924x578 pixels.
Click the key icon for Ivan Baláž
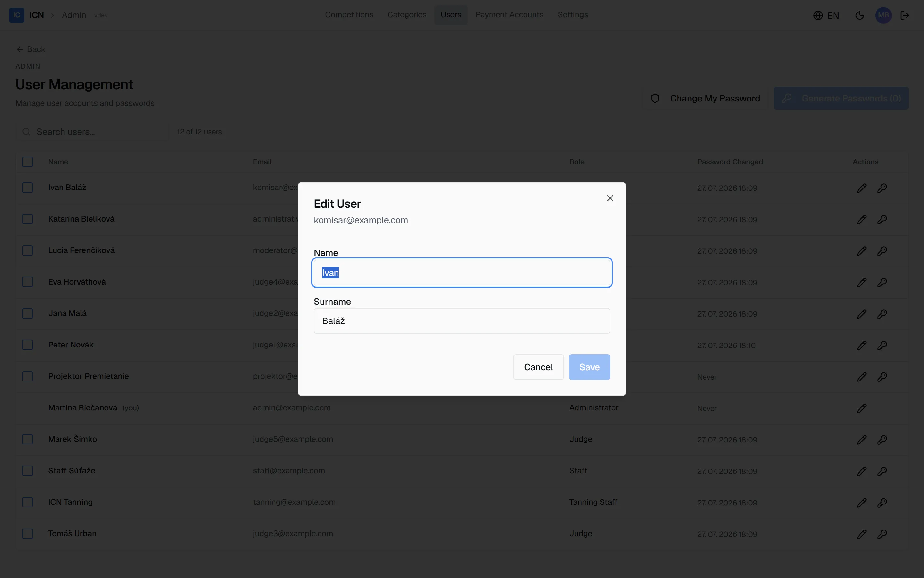pyautogui.click(x=882, y=188)
